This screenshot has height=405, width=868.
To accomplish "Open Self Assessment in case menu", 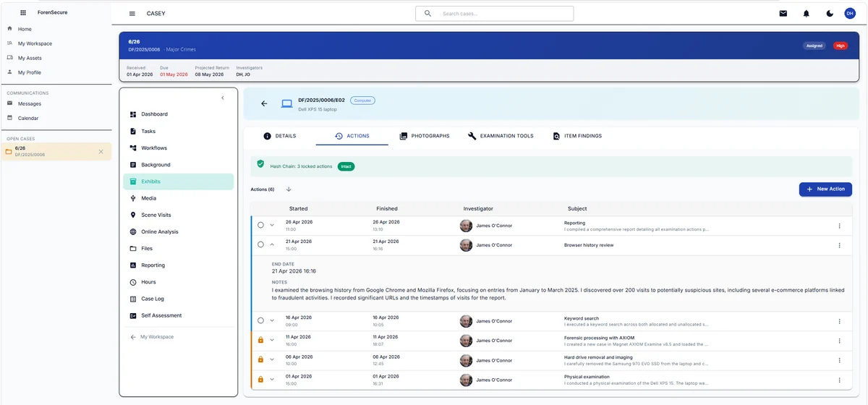I will coord(179,315).
